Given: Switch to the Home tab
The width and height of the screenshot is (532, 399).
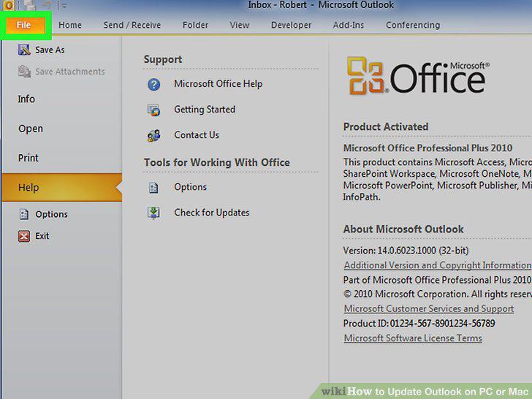Looking at the screenshot, I should click(70, 25).
